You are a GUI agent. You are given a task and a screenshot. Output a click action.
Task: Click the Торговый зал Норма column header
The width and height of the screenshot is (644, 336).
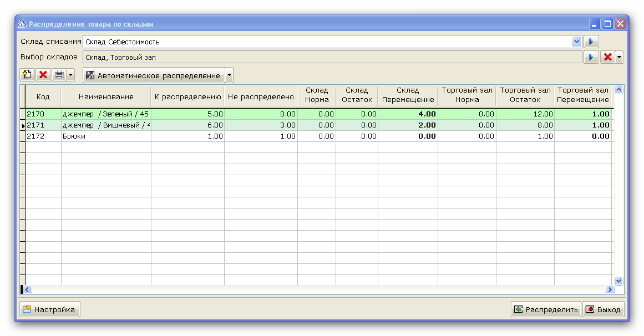click(x=467, y=95)
